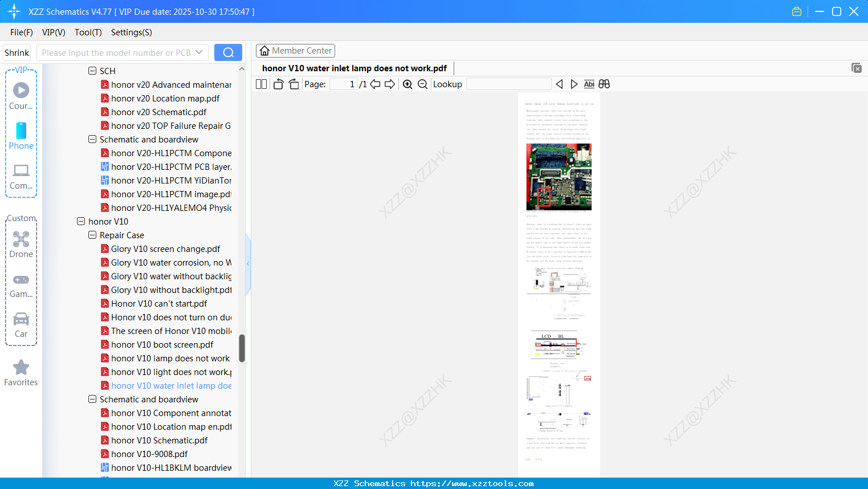
Task: Click the model number search field
Action: point(116,52)
